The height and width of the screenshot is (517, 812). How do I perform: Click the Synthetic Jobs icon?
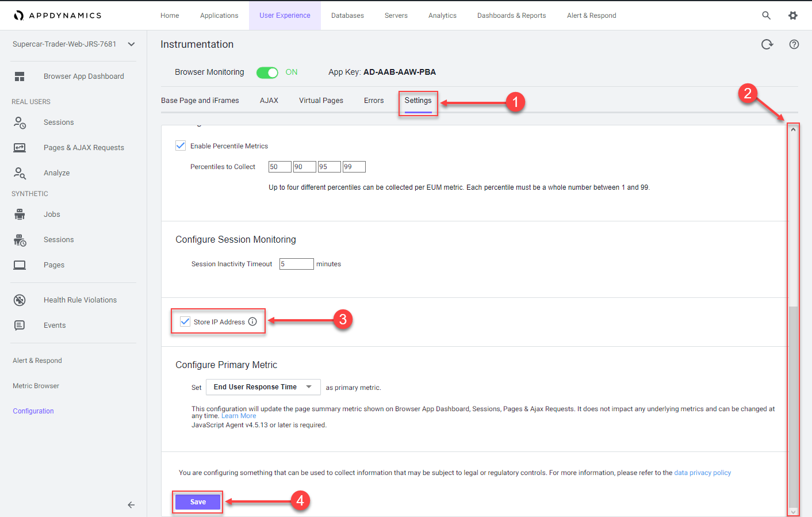click(x=20, y=215)
